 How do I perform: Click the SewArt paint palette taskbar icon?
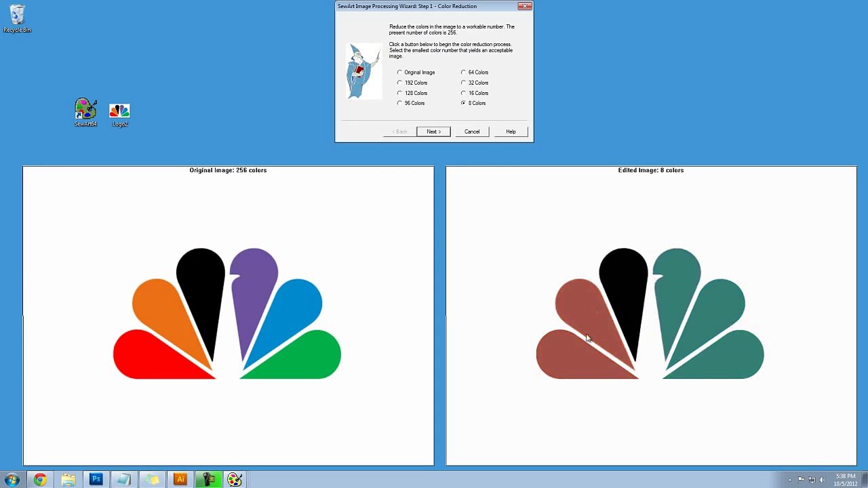point(235,480)
